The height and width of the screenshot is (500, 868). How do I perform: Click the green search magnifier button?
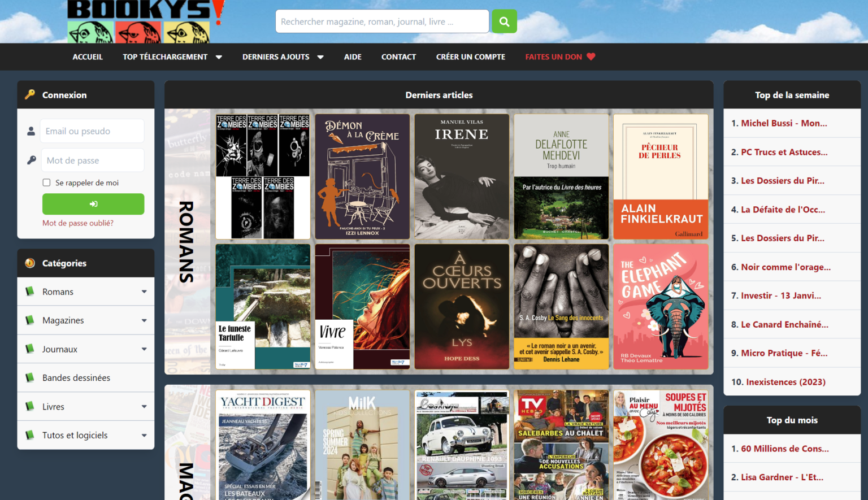click(x=504, y=21)
